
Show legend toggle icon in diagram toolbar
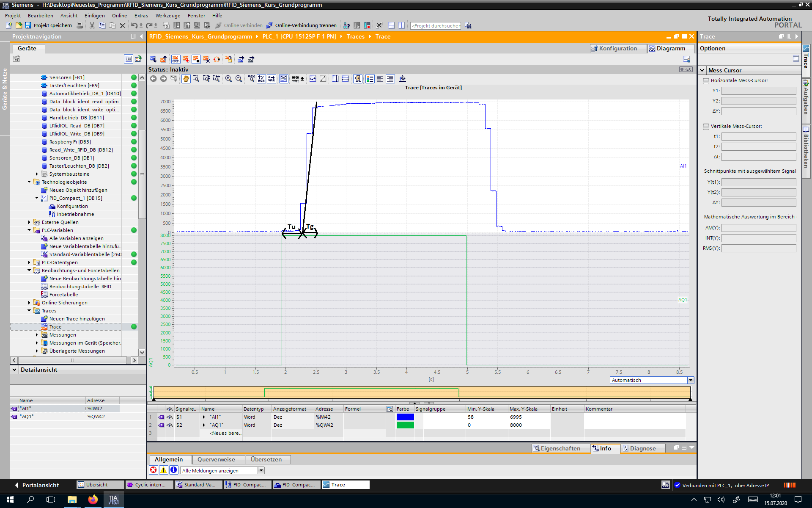tap(370, 79)
